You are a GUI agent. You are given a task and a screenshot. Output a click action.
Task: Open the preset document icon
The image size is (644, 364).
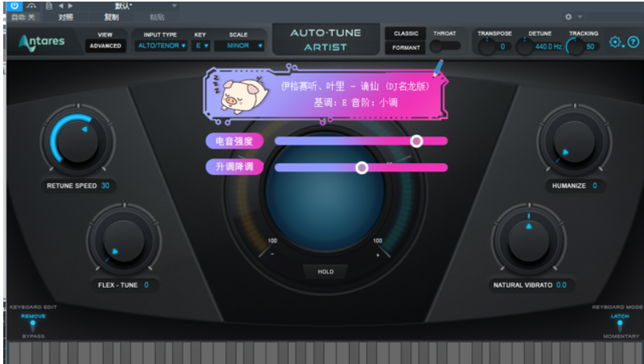49,6
